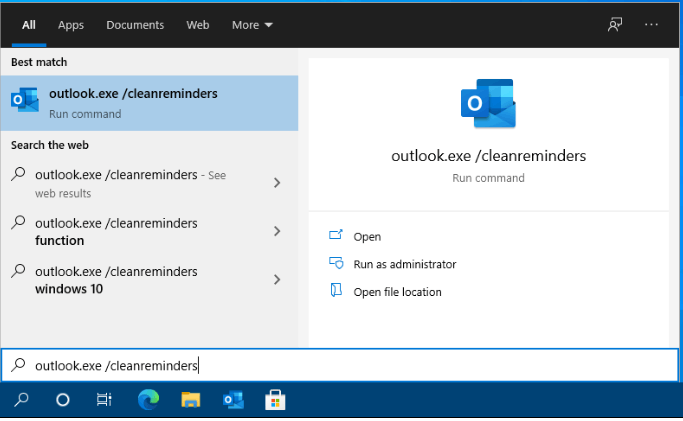Expand arrow for 'See web results' suggestion
The width and height of the screenshot is (683, 421).
coord(277,182)
